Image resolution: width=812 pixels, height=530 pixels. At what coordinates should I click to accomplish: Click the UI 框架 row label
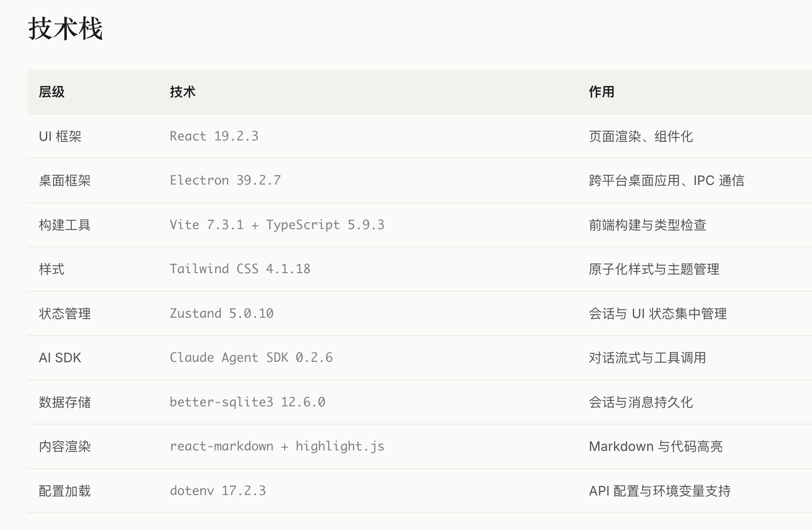(60, 136)
